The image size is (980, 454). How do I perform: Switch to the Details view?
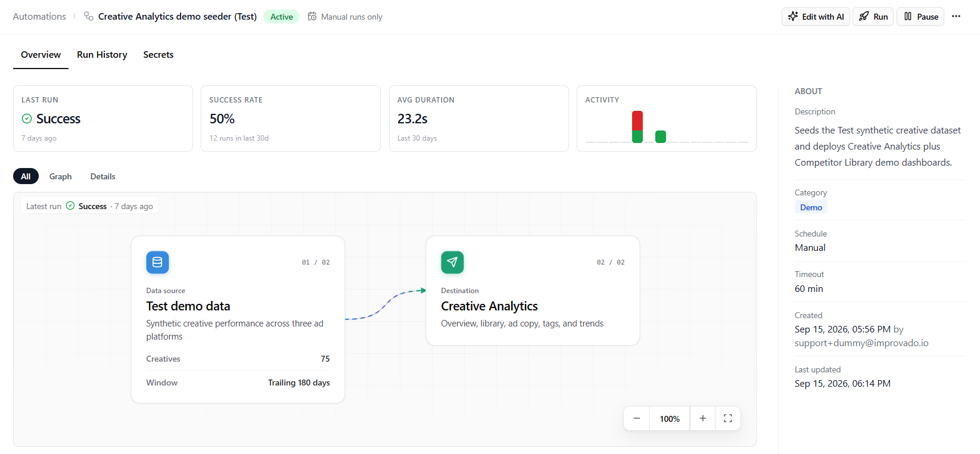point(103,176)
